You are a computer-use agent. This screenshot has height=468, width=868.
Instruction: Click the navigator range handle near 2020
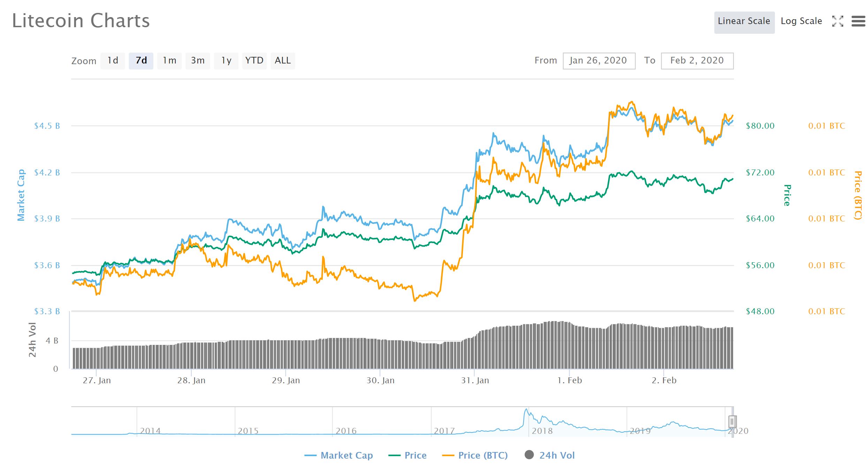(732, 422)
